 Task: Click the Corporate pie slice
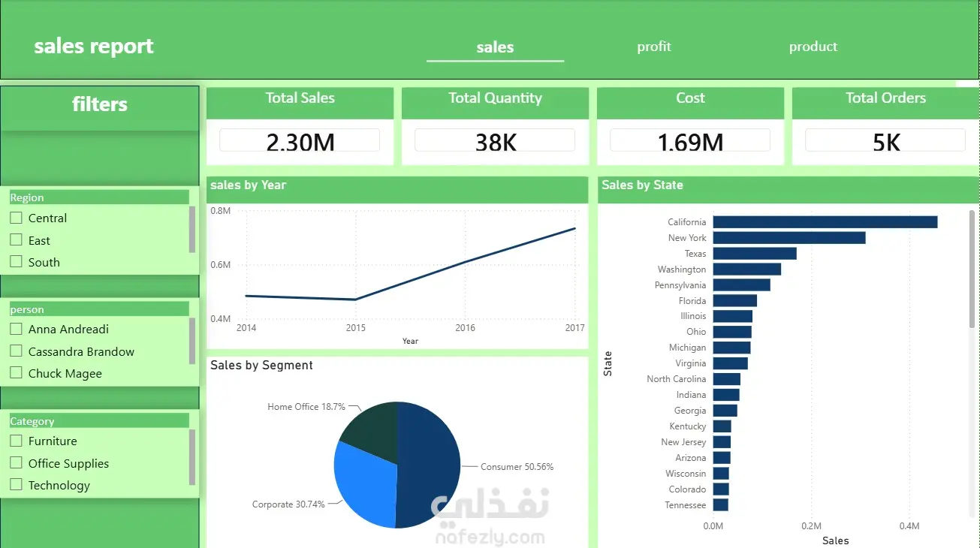pos(364,484)
